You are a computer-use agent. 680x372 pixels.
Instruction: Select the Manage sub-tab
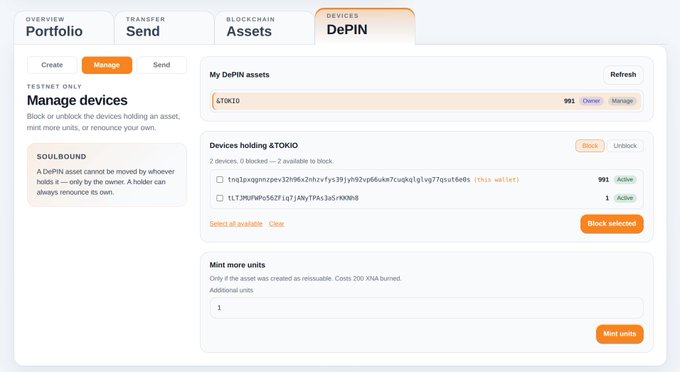point(107,65)
